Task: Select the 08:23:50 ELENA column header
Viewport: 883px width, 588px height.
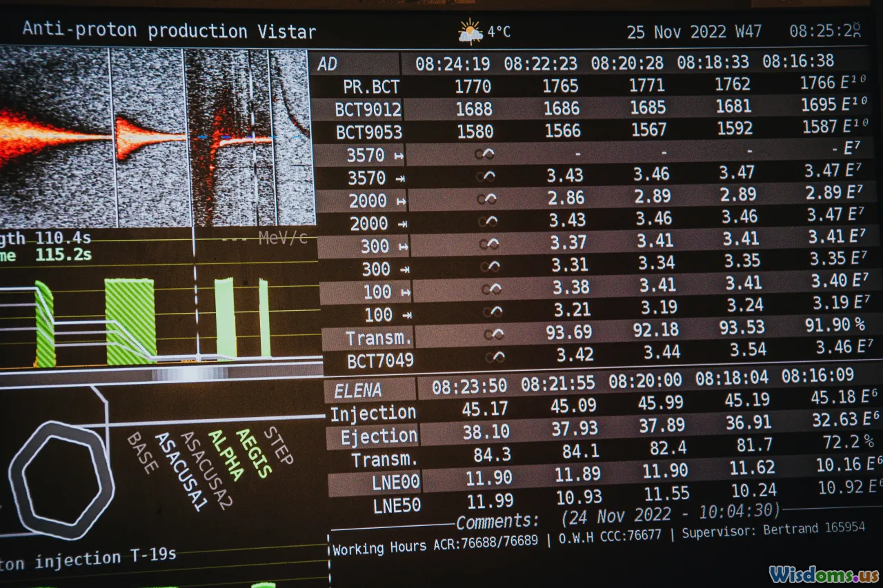Action: pos(469,387)
